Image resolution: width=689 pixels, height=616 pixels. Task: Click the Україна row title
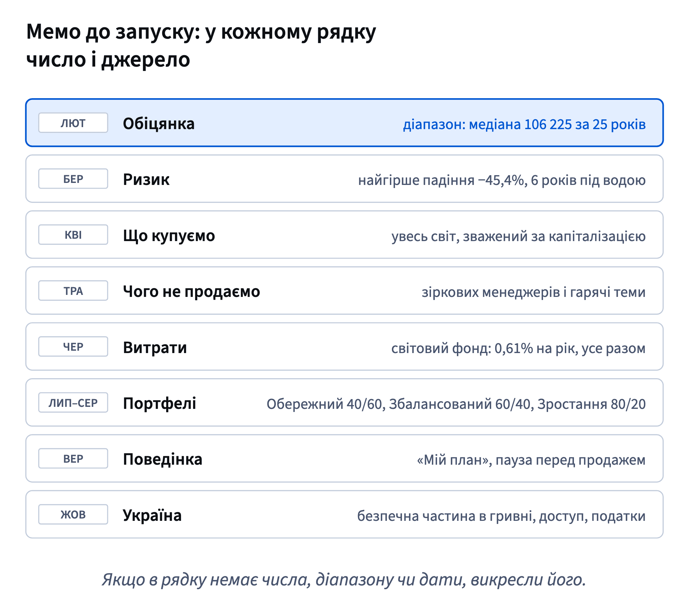point(152,515)
